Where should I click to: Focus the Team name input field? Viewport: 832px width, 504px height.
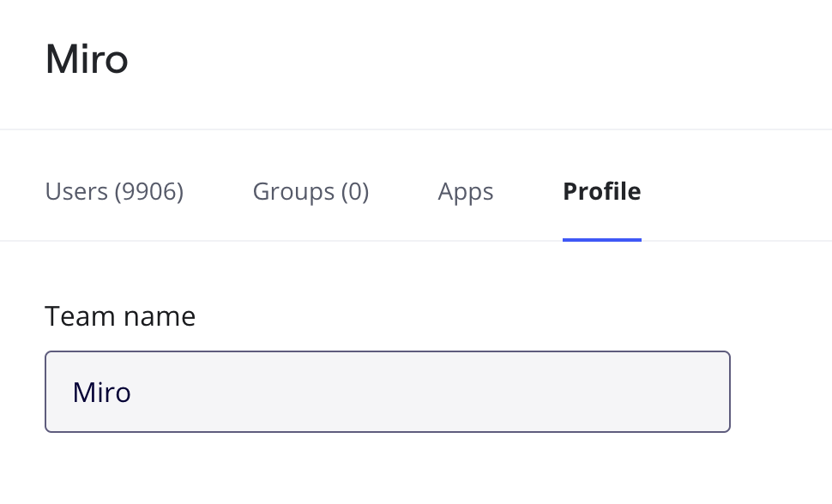pyautogui.click(x=387, y=392)
